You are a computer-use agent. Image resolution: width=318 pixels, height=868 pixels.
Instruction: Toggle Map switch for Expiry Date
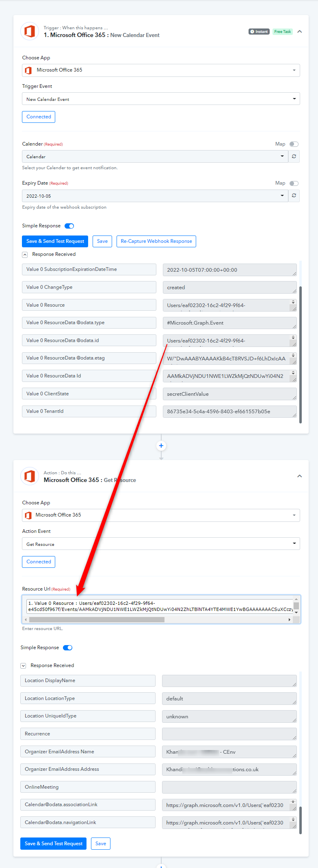point(294,183)
